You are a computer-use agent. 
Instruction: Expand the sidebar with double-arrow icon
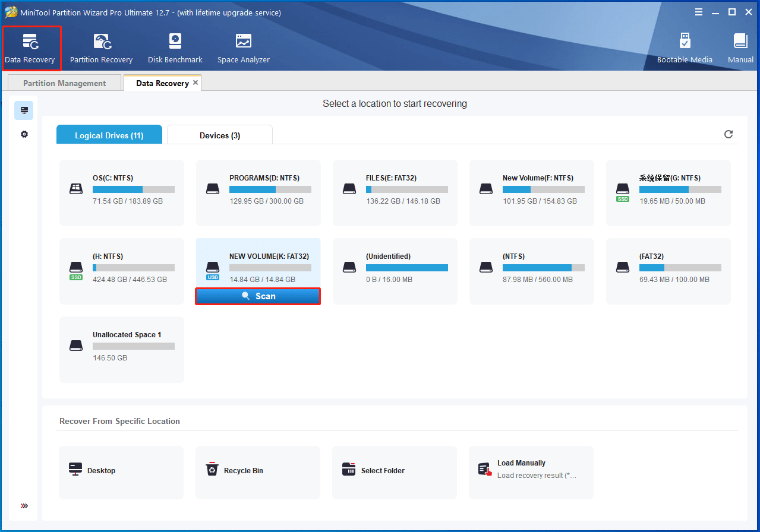coord(24,506)
